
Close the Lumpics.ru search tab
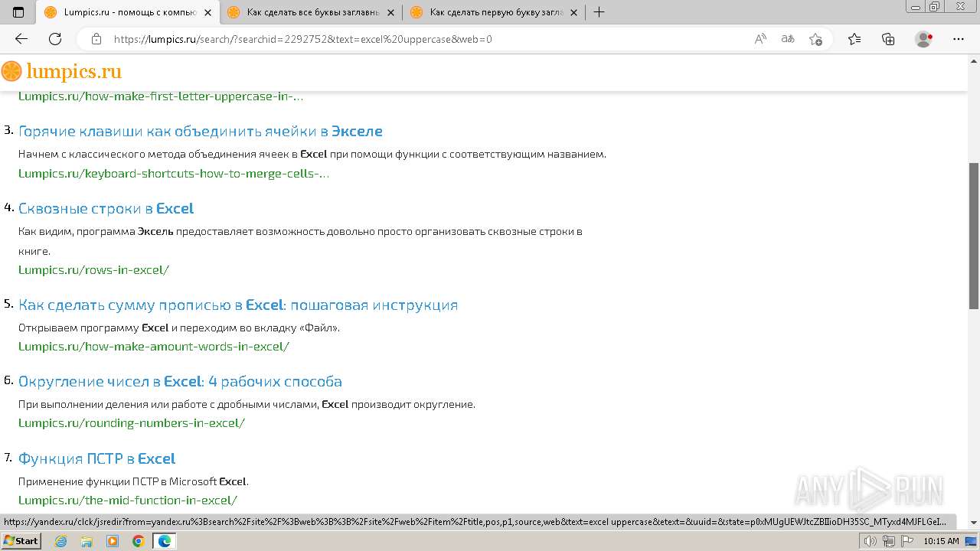coord(207,12)
